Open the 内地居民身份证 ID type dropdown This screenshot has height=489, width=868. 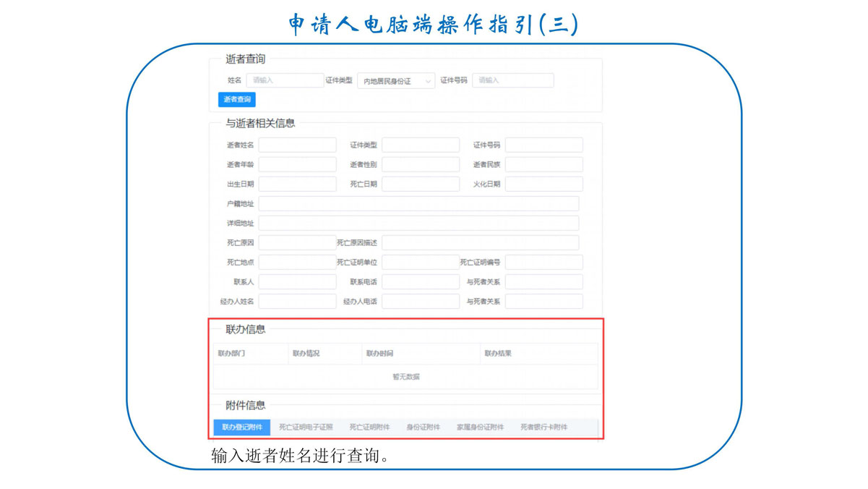[x=395, y=81]
